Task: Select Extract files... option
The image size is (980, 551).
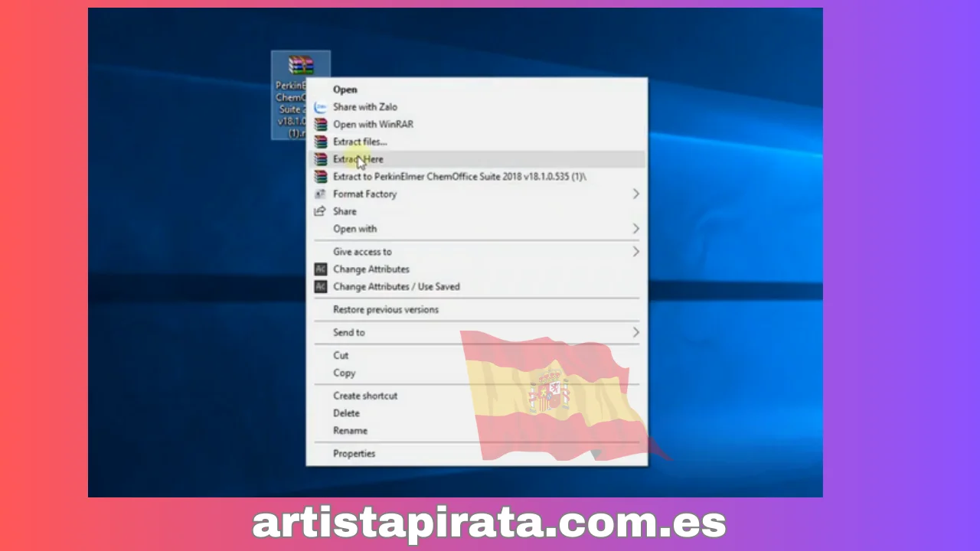Action: [476, 142]
